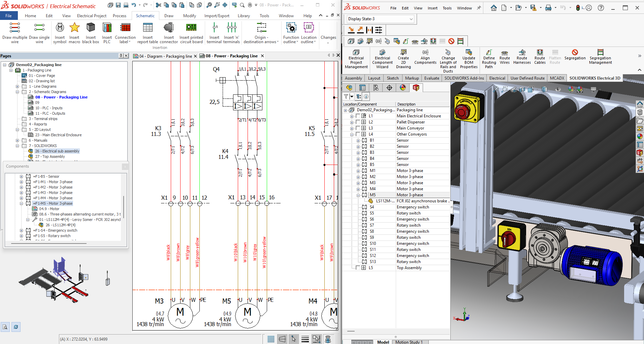Switch to the Evaluate tab
Image resolution: width=644 pixels, height=344 pixels.
[x=431, y=78]
